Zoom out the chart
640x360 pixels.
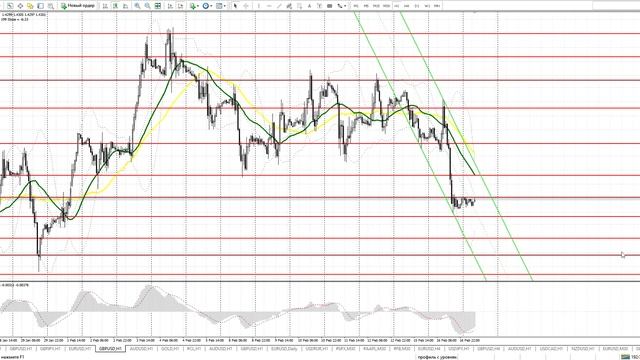pyautogui.click(x=147, y=6)
